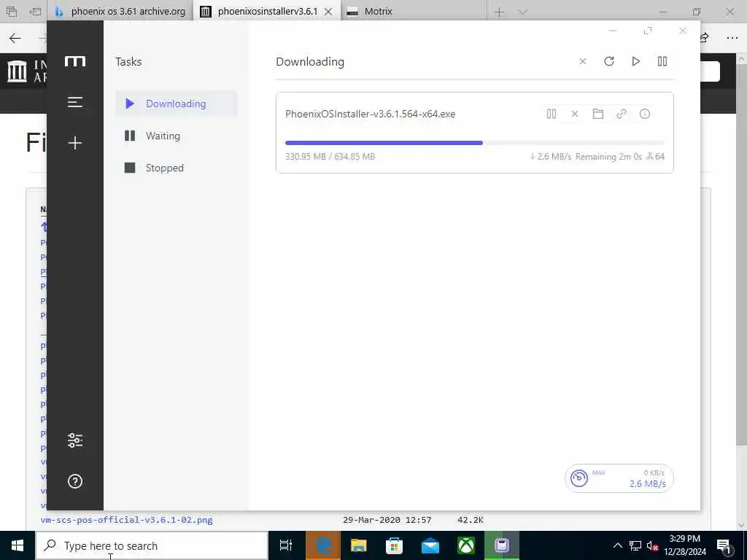Viewport: 747px width, 560px height.
Task: Open the notification action center
Action: pos(724,545)
